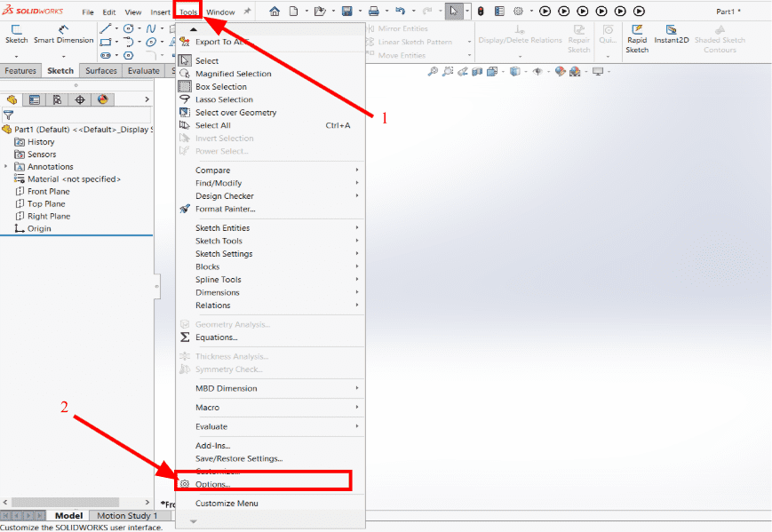Viewport: 772px width, 532px height.
Task: Expand the Spline Tools submenu
Action: [x=271, y=279]
